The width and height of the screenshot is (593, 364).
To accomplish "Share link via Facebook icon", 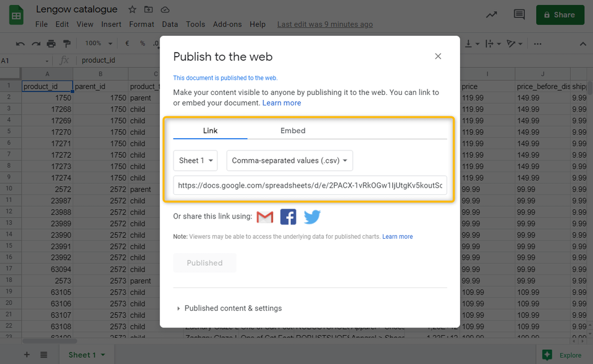I will (288, 217).
